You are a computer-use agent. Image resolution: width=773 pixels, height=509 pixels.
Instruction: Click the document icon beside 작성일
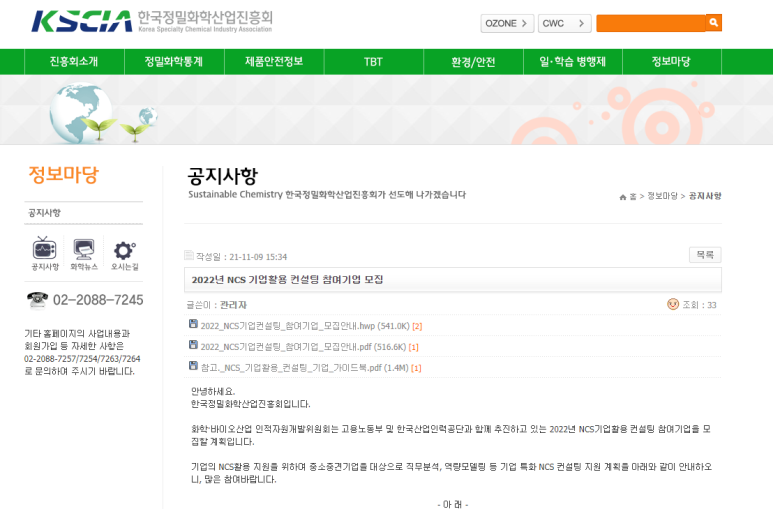point(189,255)
